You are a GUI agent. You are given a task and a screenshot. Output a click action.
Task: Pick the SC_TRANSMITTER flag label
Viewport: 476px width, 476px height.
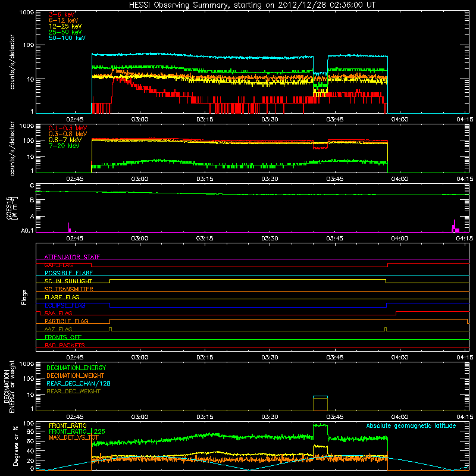tap(69, 289)
